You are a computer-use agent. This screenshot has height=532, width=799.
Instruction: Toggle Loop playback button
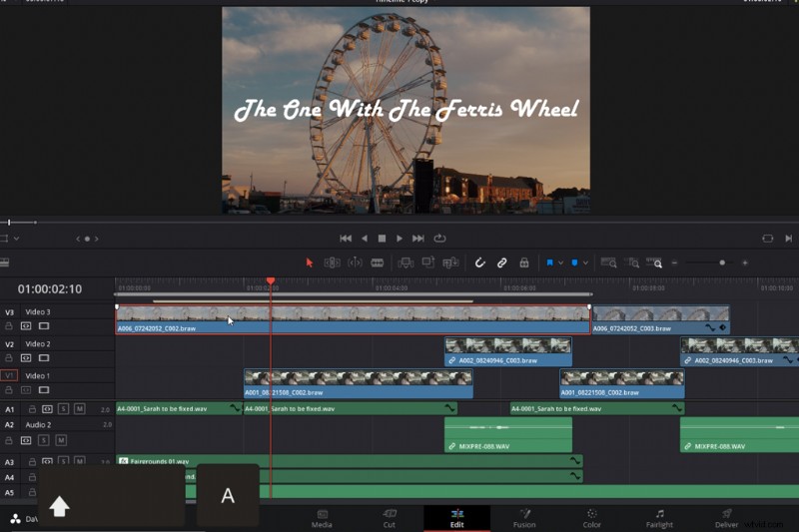[x=439, y=239]
